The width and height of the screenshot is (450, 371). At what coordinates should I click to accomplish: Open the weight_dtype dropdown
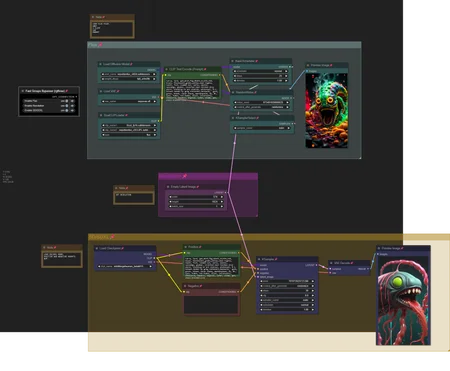[129, 79]
